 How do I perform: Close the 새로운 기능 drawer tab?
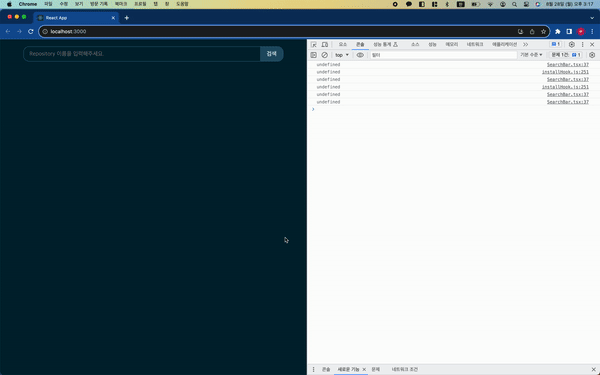pos(364,369)
